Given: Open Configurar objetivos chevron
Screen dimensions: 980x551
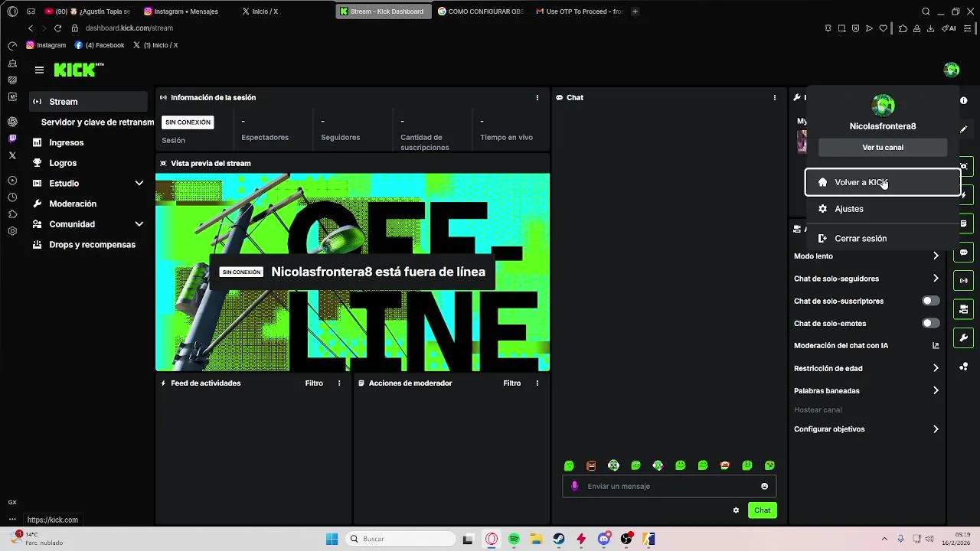Looking at the screenshot, I should point(936,430).
